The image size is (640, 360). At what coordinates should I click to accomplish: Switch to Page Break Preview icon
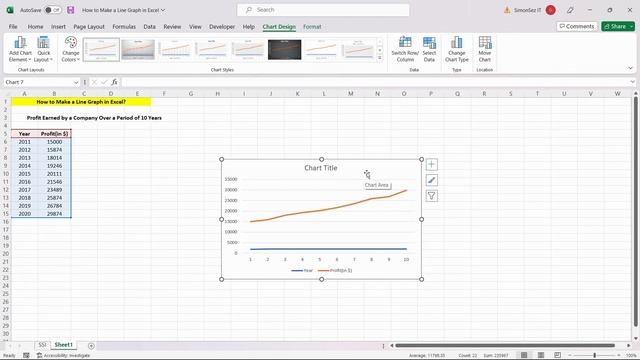tap(557, 355)
